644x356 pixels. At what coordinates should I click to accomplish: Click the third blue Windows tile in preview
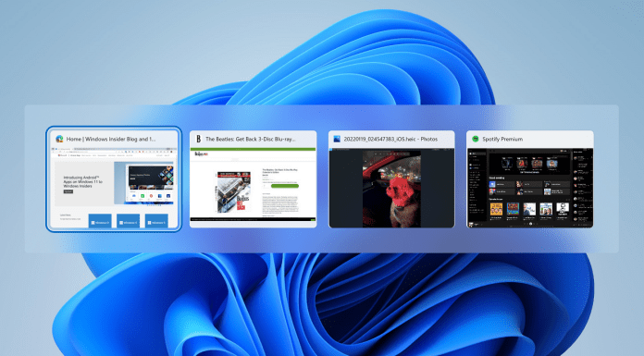pyautogui.click(x=156, y=221)
